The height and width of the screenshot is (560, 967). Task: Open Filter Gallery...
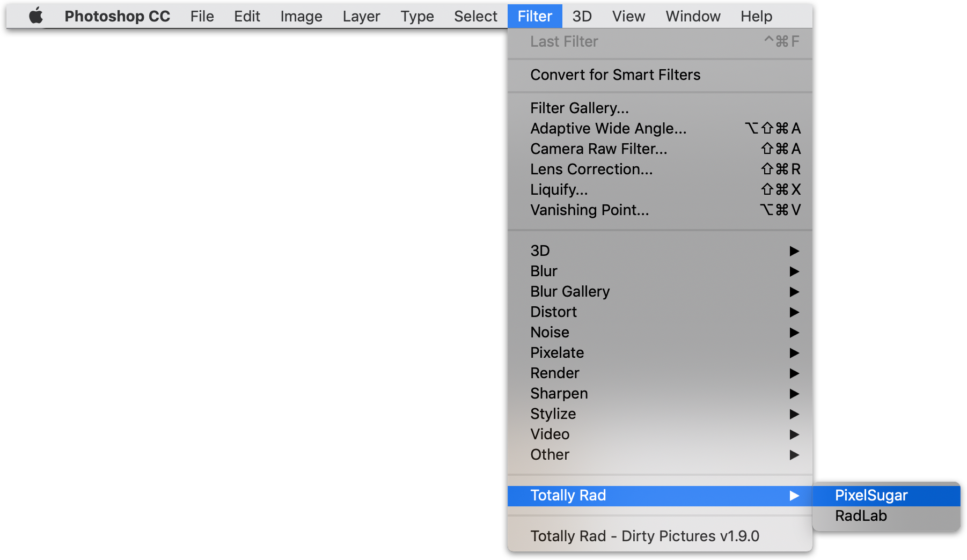pyautogui.click(x=660, y=108)
